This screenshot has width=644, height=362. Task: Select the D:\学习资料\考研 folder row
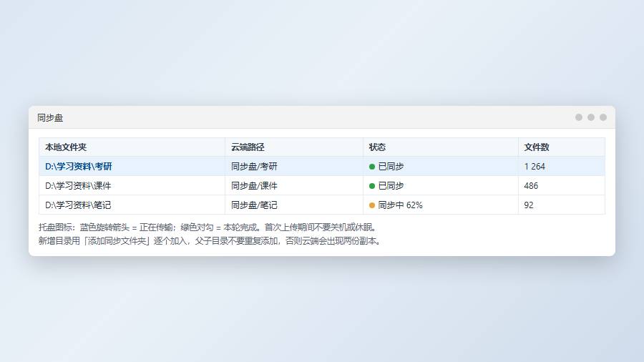click(321, 166)
